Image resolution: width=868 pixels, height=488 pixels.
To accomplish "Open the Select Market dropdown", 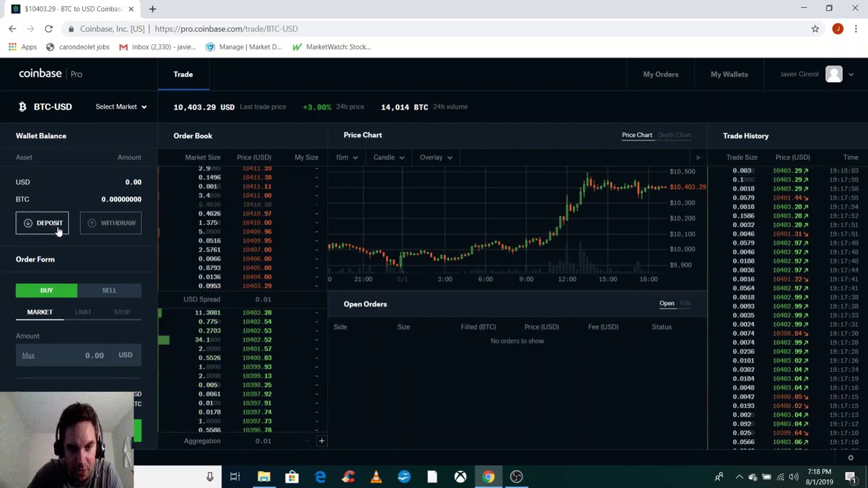I will coord(121,106).
